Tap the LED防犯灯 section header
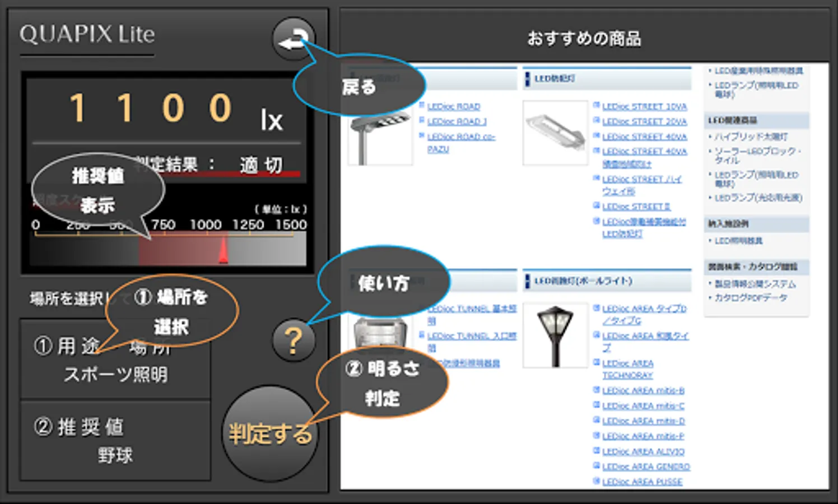Image resolution: width=838 pixels, height=504 pixels. point(607,79)
